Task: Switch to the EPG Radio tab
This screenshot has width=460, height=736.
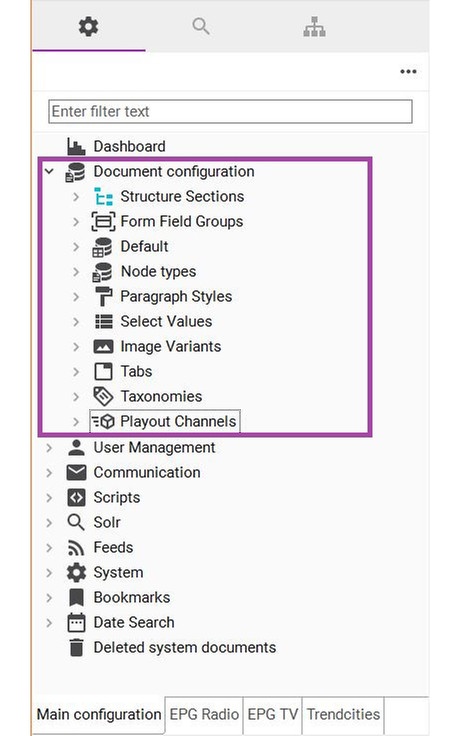Action: pyautogui.click(x=204, y=714)
